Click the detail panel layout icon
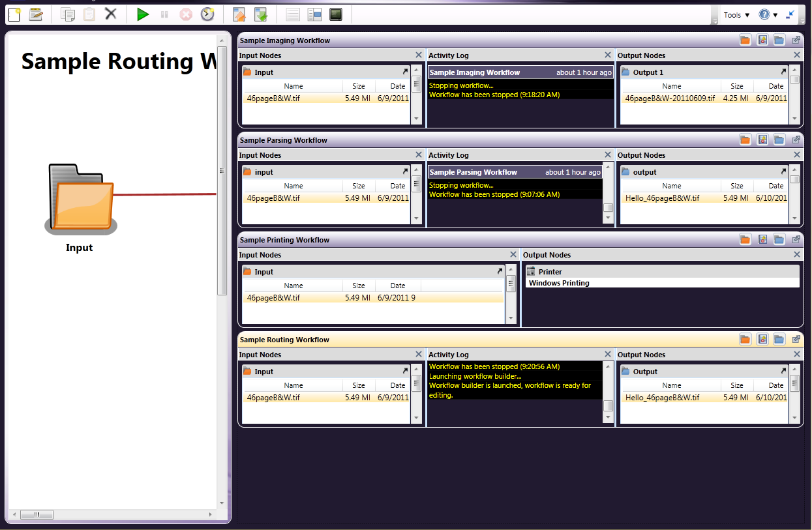812x530 pixels. [314, 14]
